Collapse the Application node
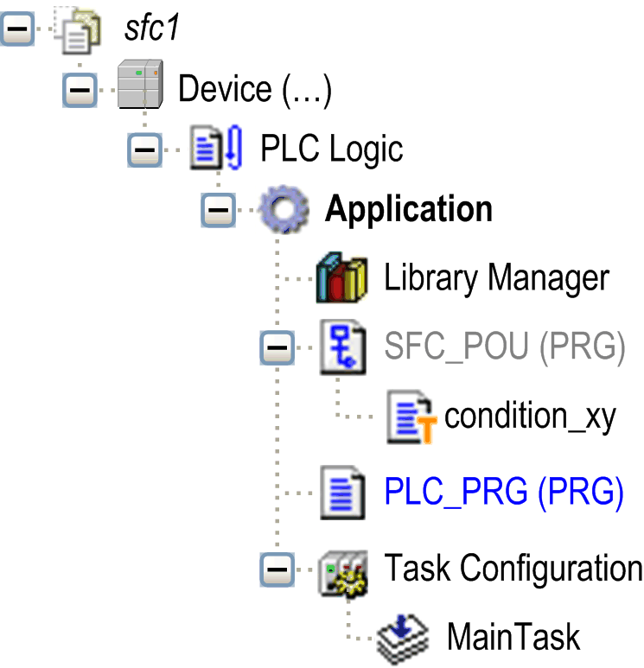 (x=220, y=210)
